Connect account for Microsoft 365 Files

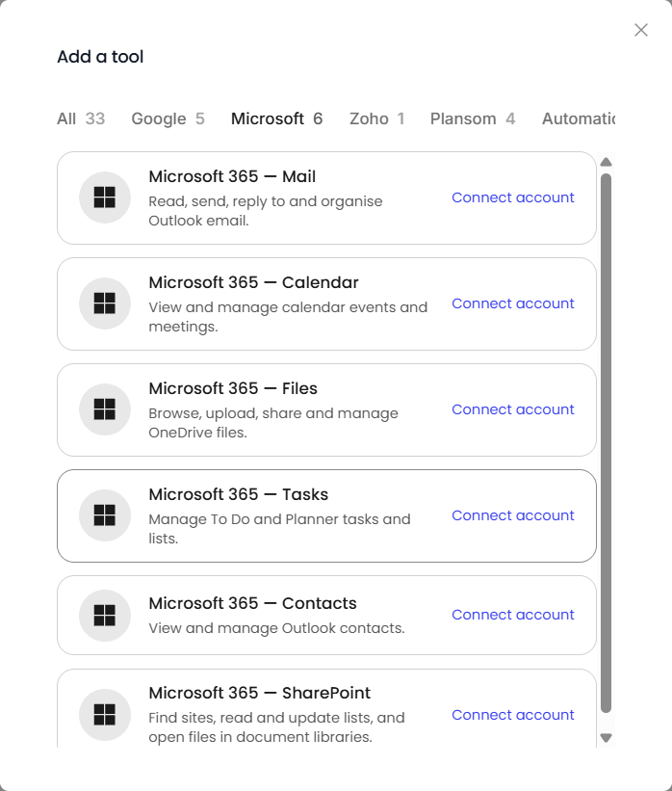[x=513, y=409]
